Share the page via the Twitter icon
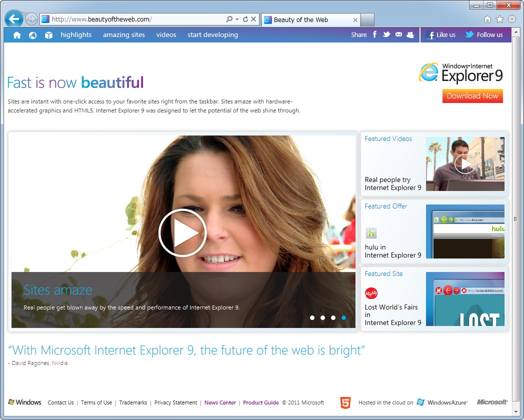524x420 pixels. (x=386, y=34)
